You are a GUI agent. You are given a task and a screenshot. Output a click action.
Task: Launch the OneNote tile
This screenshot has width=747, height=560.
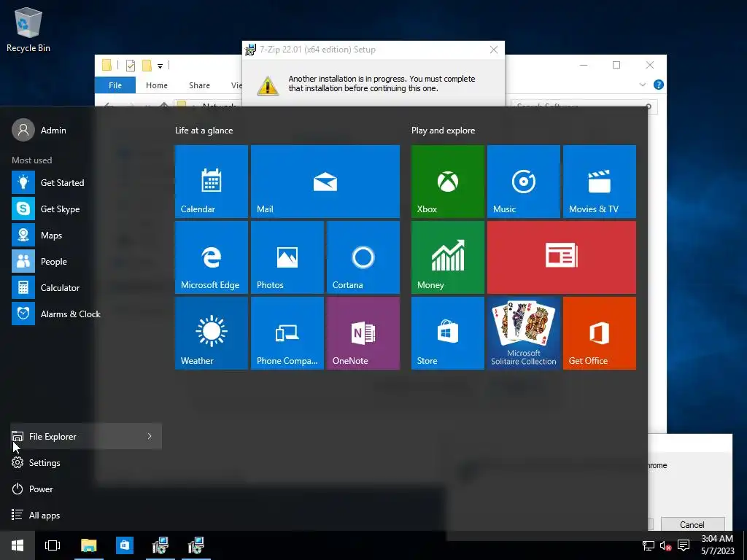pyautogui.click(x=363, y=332)
